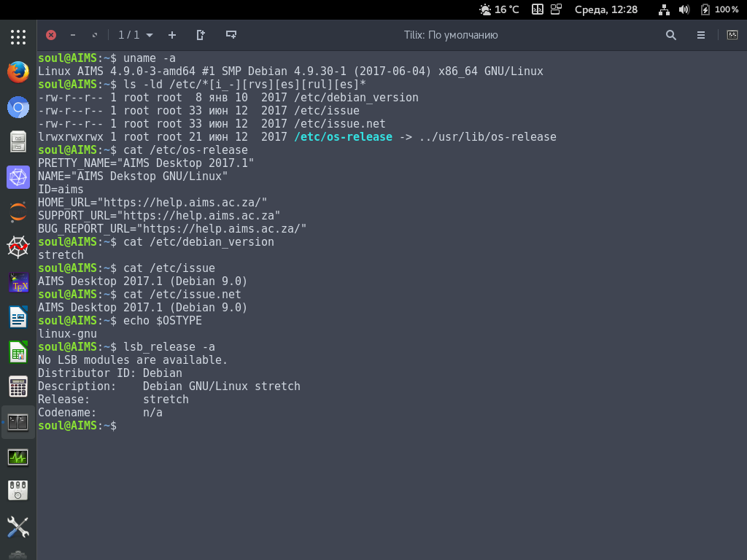This screenshot has width=747, height=560.
Task: Click the /etc/os-release cyan symlink text
Action: (343, 137)
